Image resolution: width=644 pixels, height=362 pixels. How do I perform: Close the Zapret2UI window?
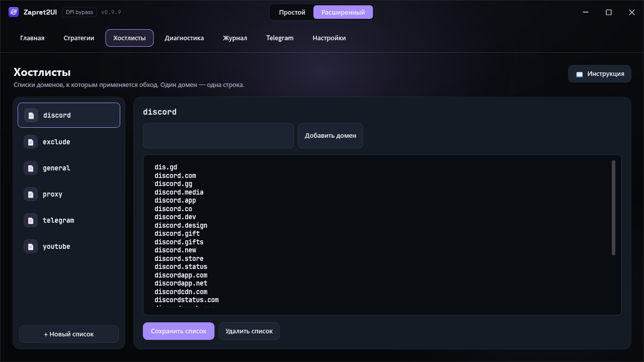coord(632,12)
